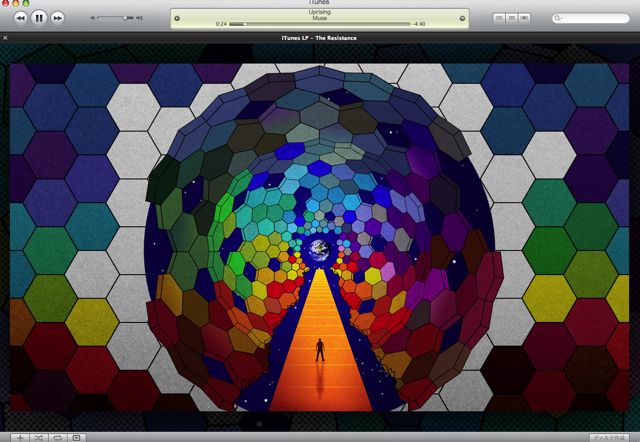Click the yellow minimize window button
640x442 pixels.
pyautogui.click(x=16, y=2)
